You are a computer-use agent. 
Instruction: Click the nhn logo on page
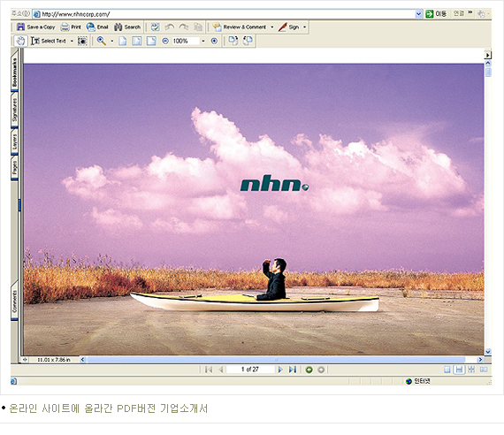[274, 183]
